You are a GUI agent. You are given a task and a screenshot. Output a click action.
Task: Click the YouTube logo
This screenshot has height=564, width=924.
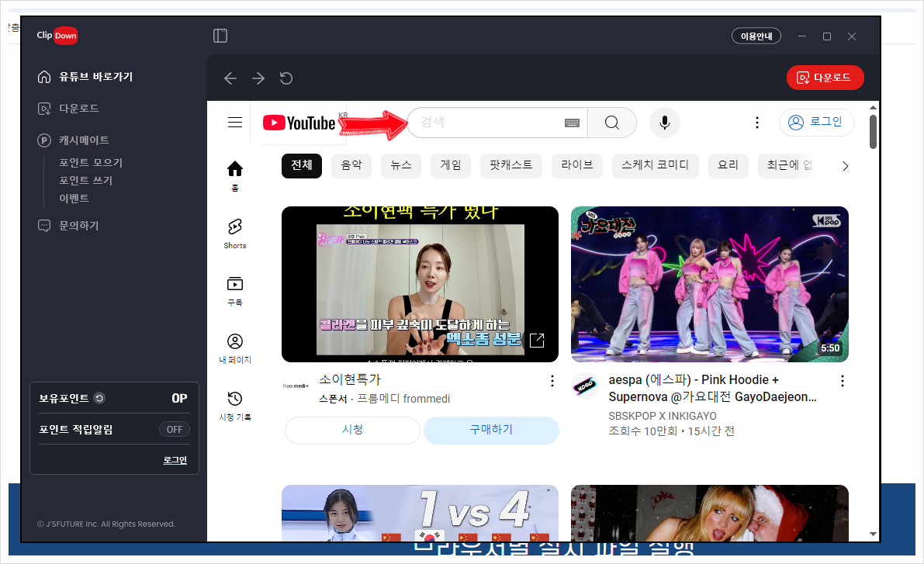coord(299,123)
